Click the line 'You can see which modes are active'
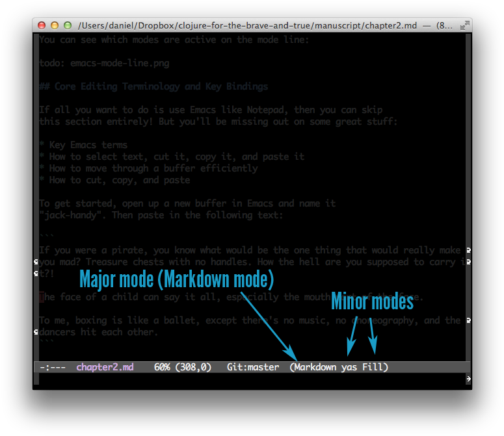504x436 pixels. (x=174, y=40)
